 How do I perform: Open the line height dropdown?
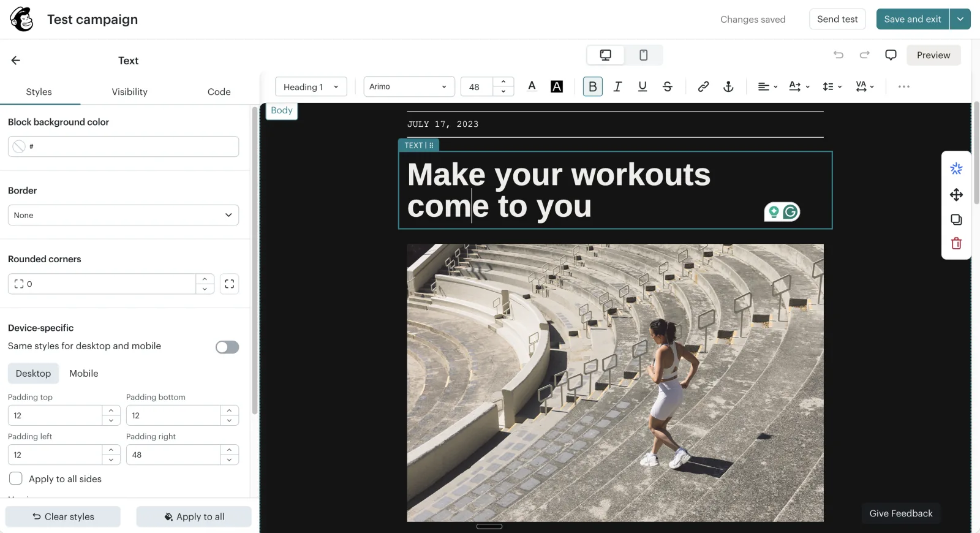pyautogui.click(x=832, y=86)
